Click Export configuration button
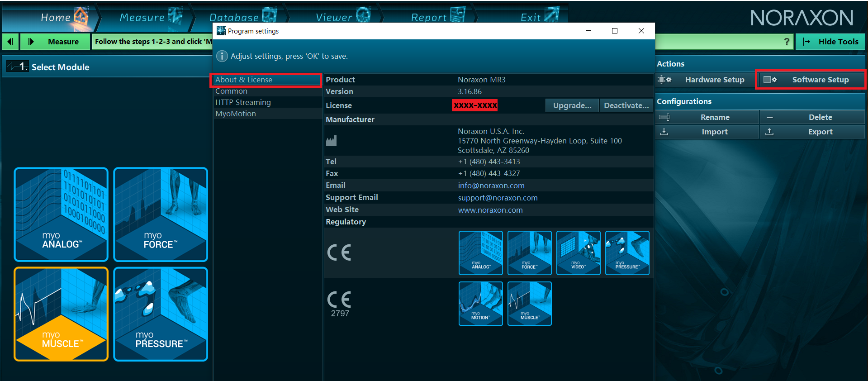This screenshot has height=381, width=868. click(x=812, y=132)
